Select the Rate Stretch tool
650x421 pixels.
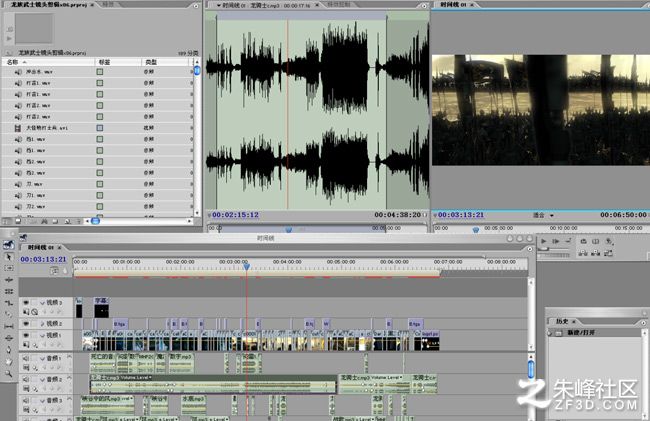click(x=9, y=303)
